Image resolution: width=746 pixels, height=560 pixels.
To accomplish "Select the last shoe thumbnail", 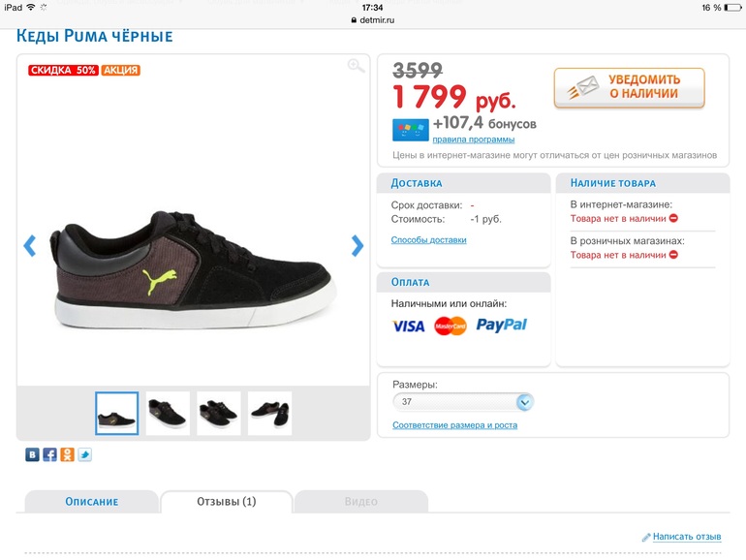I will [269, 414].
